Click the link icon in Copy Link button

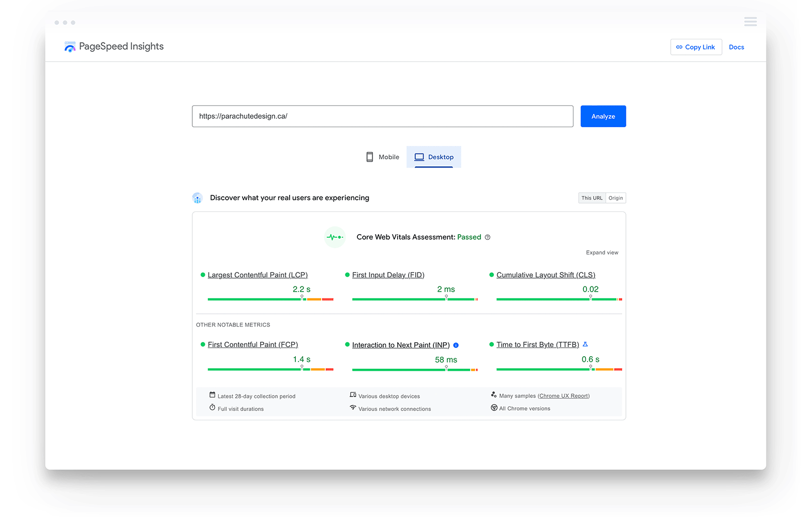tap(679, 47)
